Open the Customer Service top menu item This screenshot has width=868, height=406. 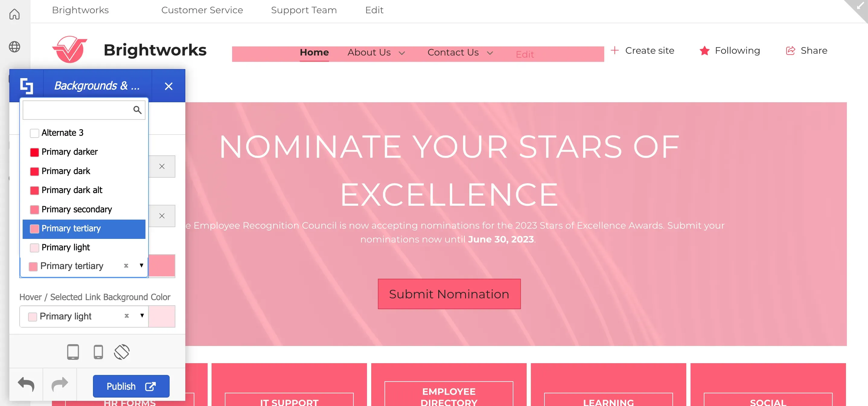click(x=202, y=10)
